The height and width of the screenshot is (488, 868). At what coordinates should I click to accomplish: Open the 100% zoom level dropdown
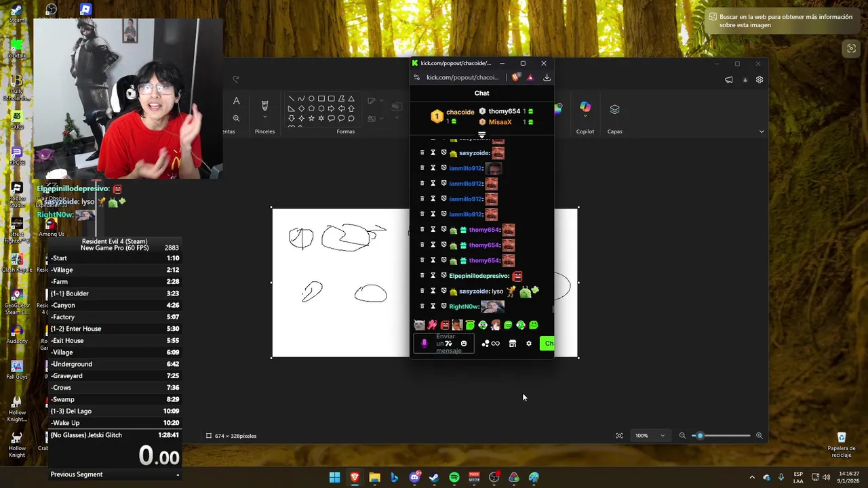650,436
